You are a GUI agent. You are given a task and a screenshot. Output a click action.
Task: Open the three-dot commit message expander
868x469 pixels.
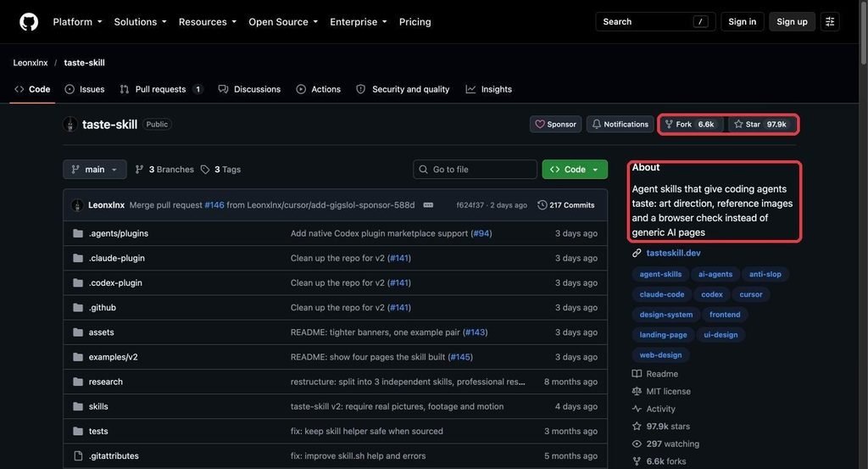[x=428, y=205]
